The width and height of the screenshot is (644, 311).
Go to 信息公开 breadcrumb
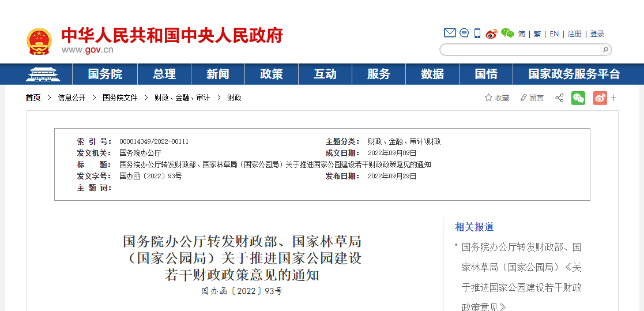point(71,98)
